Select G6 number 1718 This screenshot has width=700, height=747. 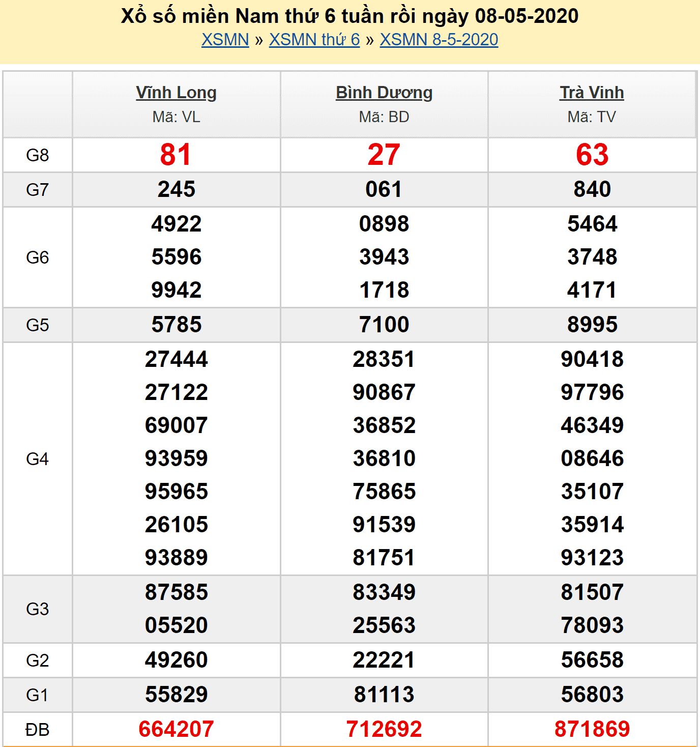pos(384,290)
